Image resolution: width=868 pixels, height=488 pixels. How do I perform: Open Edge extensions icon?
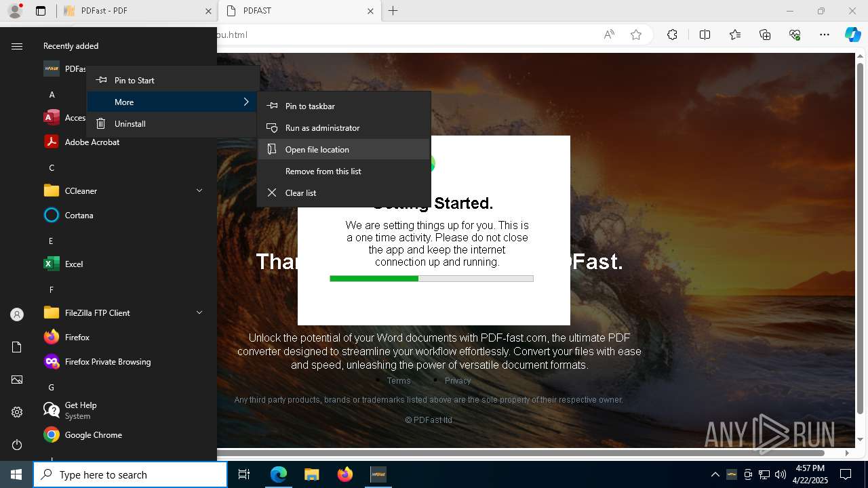pyautogui.click(x=672, y=35)
